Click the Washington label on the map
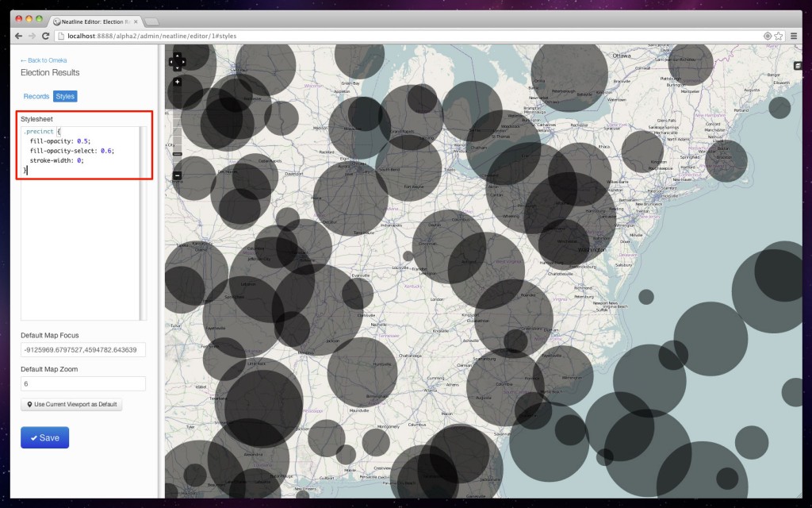Image resolution: width=812 pixels, height=508 pixels. click(592, 250)
